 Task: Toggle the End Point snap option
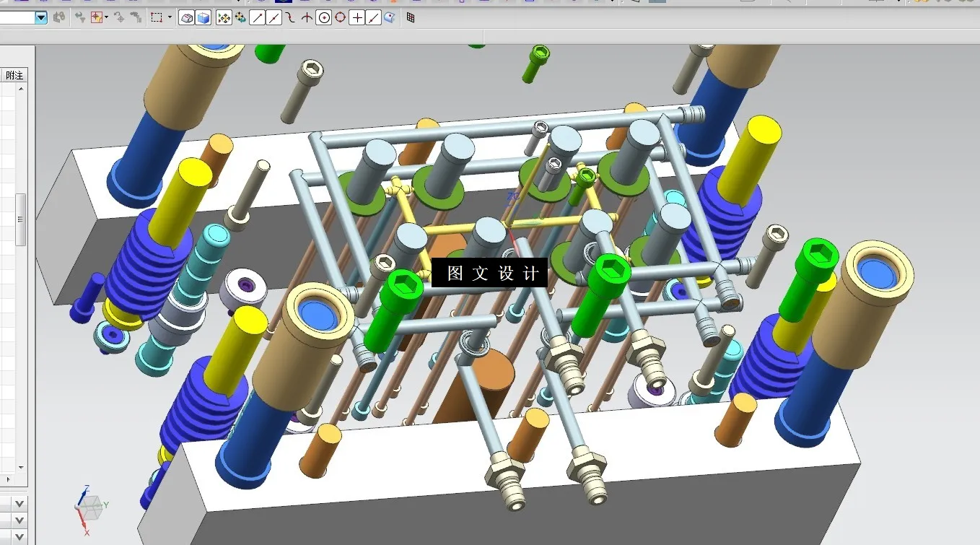(255, 18)
